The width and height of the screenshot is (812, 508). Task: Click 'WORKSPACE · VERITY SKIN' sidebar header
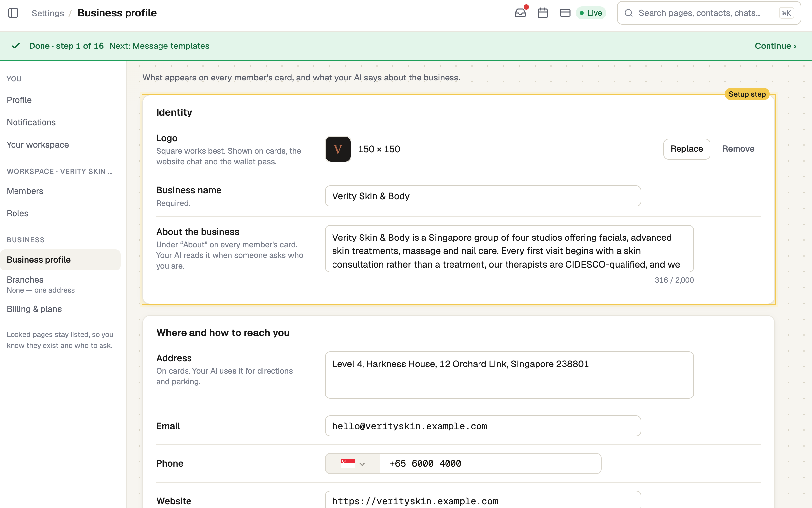60,171
